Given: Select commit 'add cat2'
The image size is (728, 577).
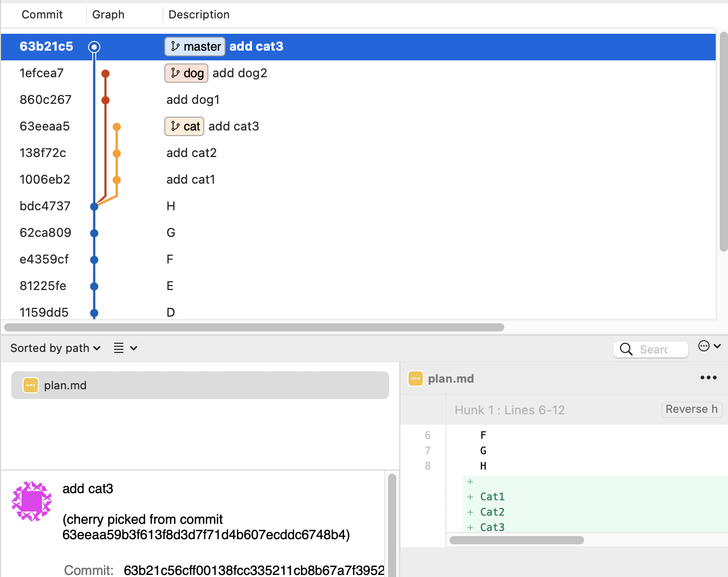Looking at the screenshot, I should 191,153.
